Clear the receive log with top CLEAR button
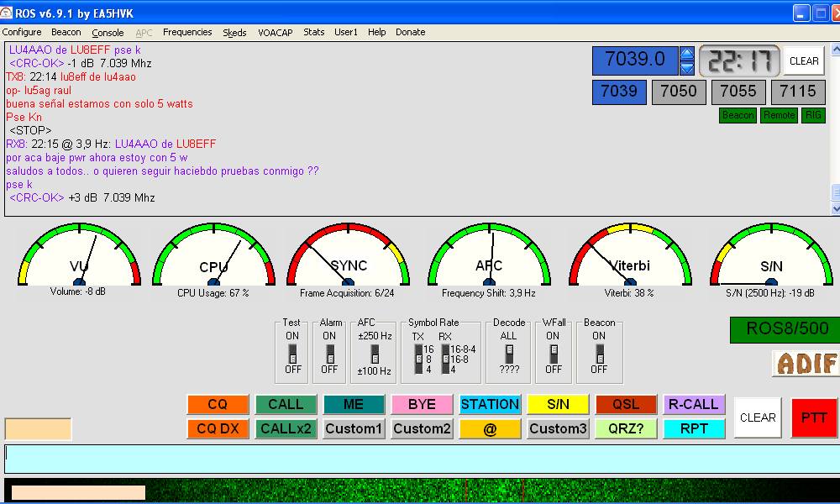The image size is (840, 504). tap(804, 61)
